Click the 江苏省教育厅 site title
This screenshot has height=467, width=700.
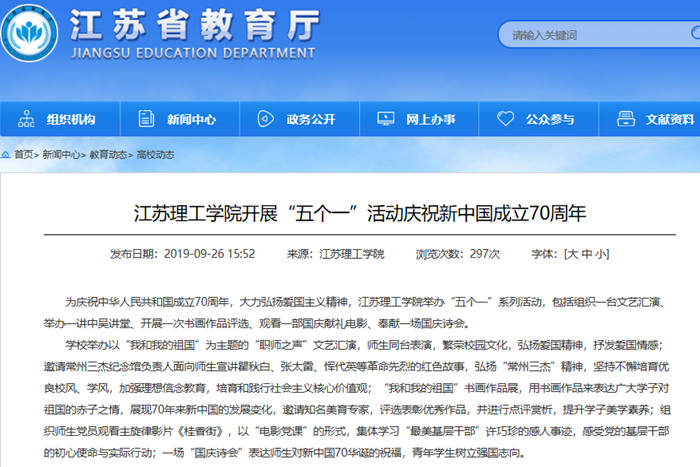pyautogui.click(x=195, y=25)
